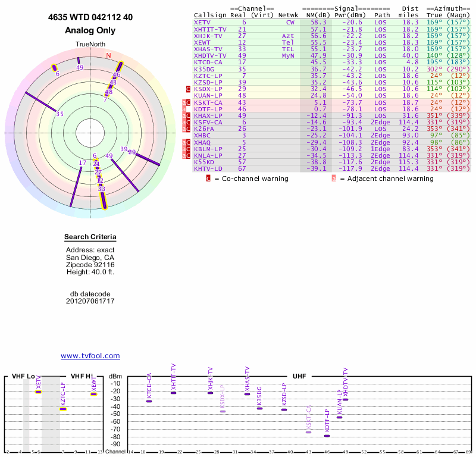Click the XEWT callsign entry

click(x=202, y=42)
